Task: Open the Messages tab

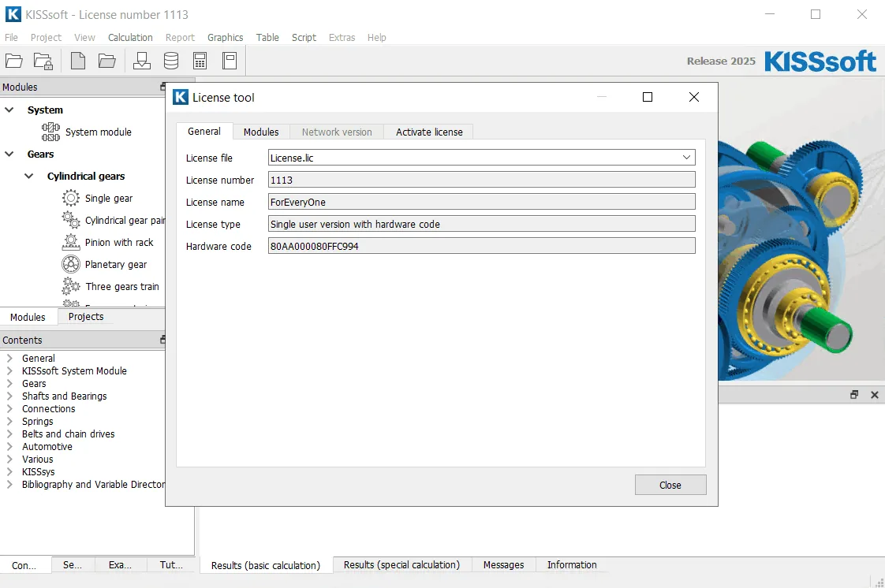Action: coord(503,564)
